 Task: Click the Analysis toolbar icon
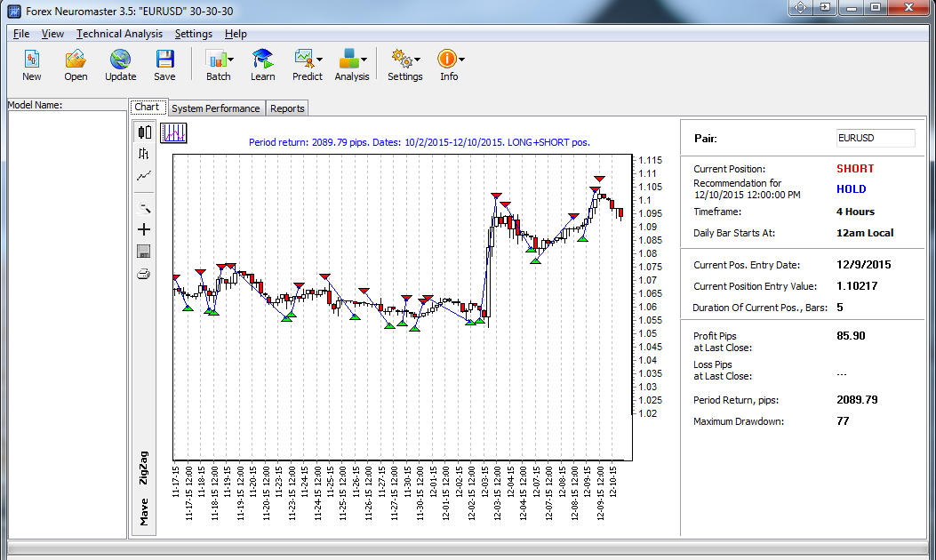348,60
